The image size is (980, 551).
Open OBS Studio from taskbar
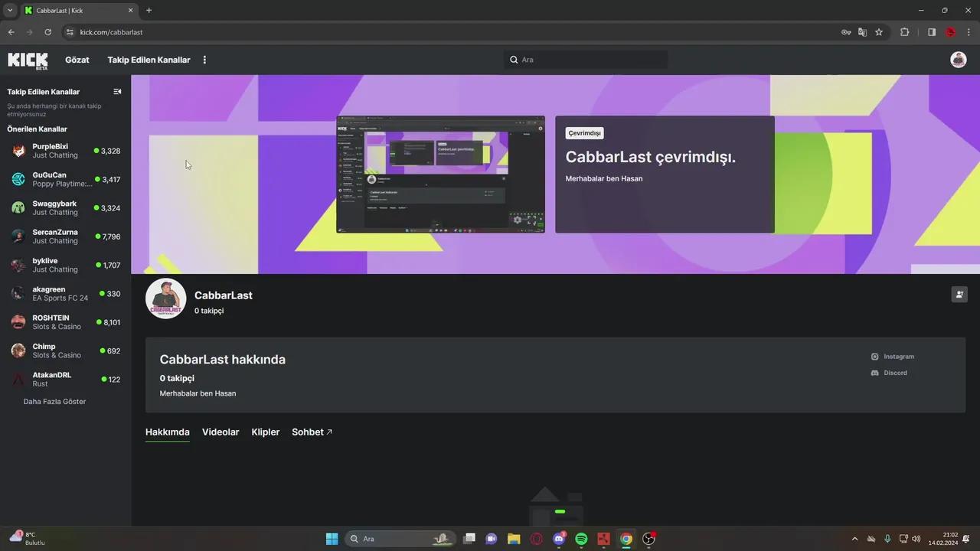[x=648, y=539]
